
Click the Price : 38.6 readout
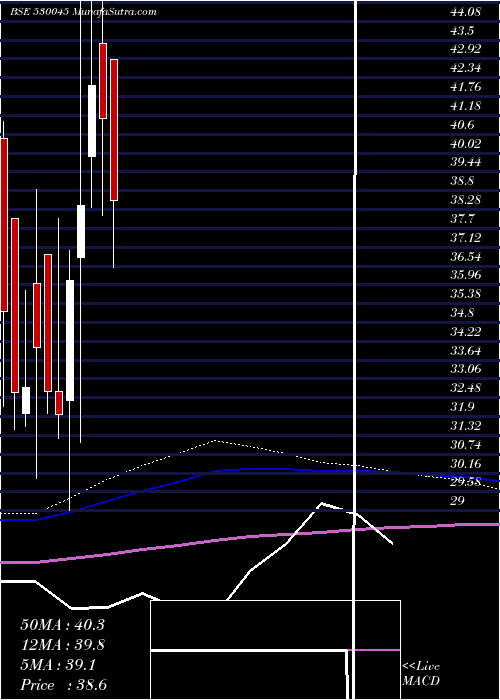pos(63,685)
